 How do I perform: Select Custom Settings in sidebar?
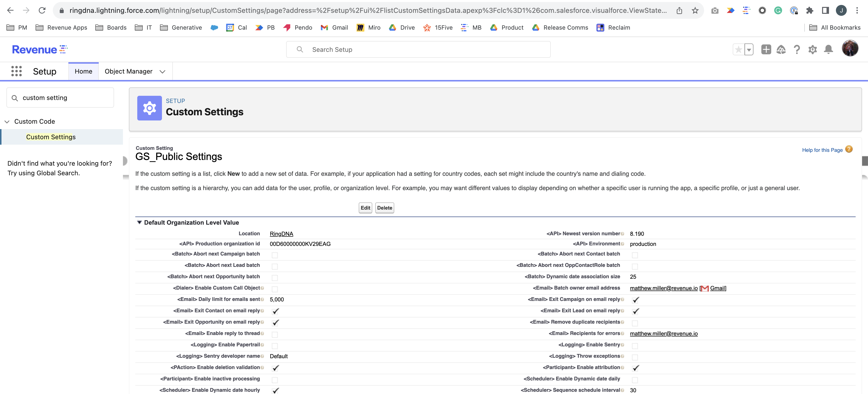tap(51, 137)
